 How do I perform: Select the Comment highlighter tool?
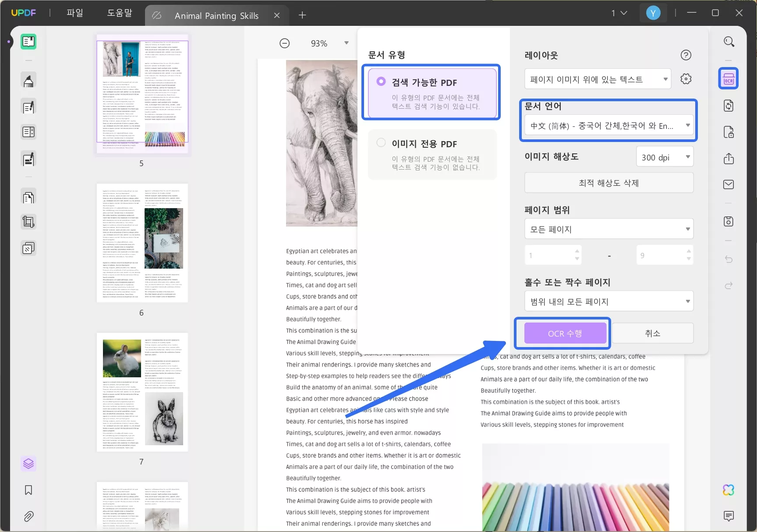28,81
